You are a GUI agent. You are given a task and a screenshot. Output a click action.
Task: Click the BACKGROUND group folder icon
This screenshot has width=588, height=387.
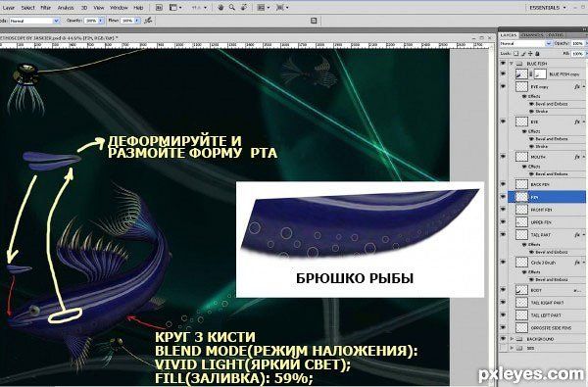(x=519, y=339)
